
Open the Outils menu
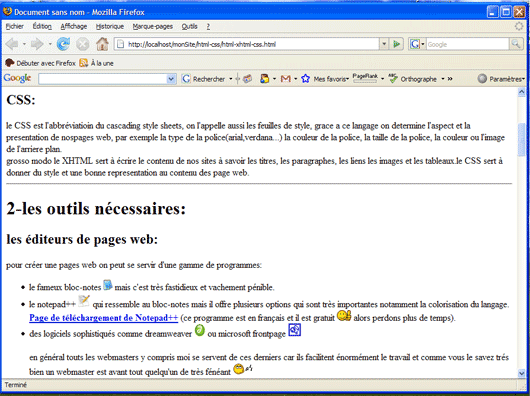[189, 26]
